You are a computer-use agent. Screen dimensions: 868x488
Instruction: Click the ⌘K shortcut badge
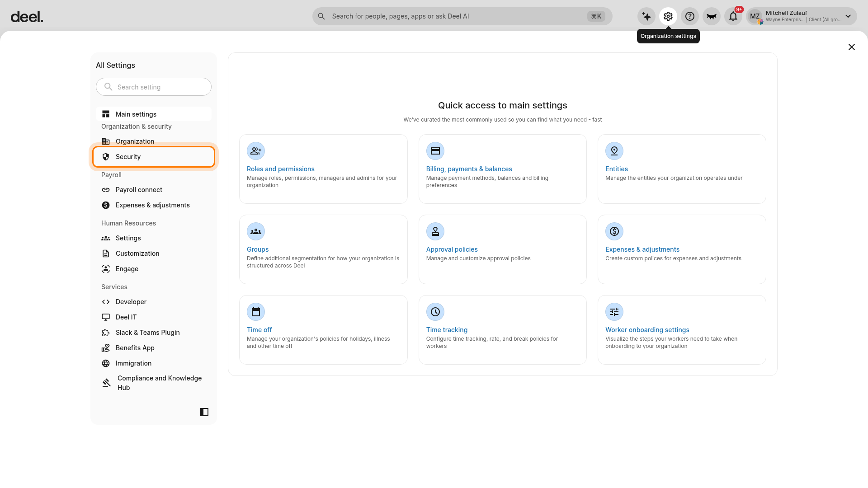596,16
